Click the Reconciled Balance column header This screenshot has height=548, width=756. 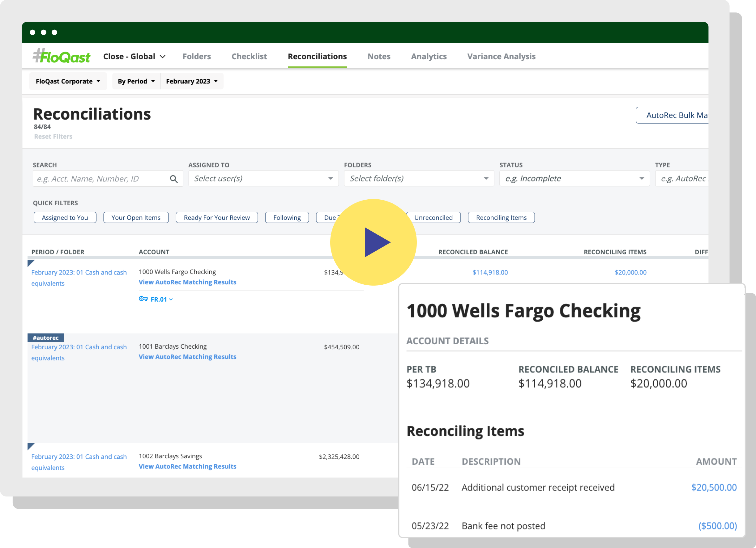(473, 252)
